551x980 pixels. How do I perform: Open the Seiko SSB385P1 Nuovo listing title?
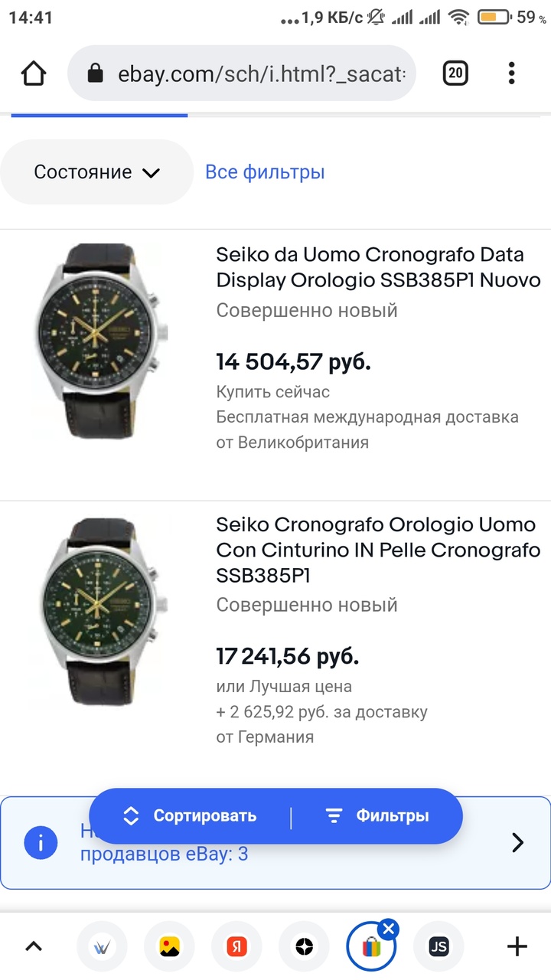coord(378,267)
